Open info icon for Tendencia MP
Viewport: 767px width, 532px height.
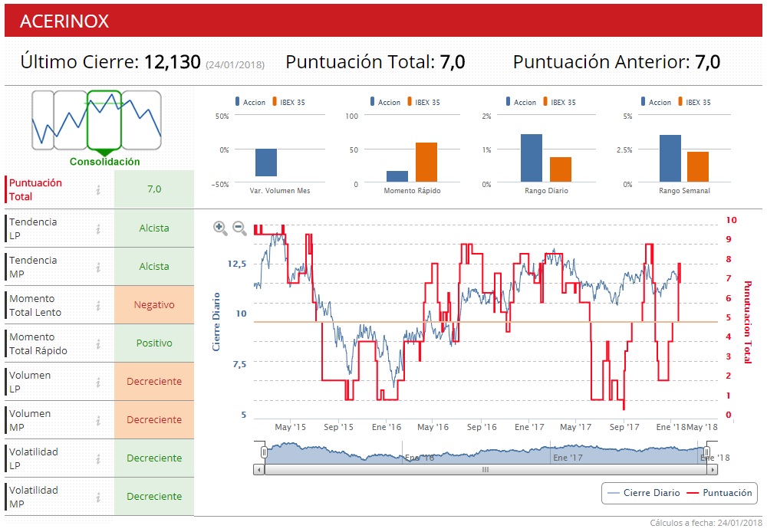tap(98, 267)
